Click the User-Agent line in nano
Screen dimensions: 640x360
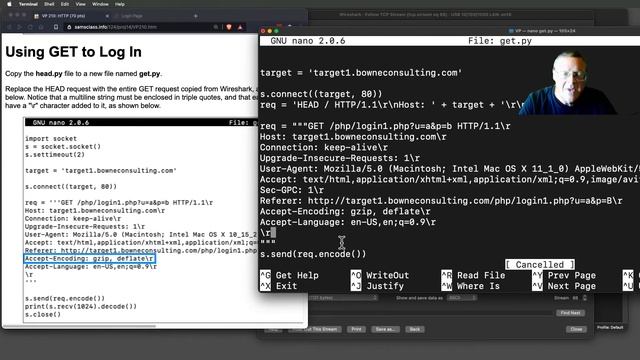pos(450,169)
